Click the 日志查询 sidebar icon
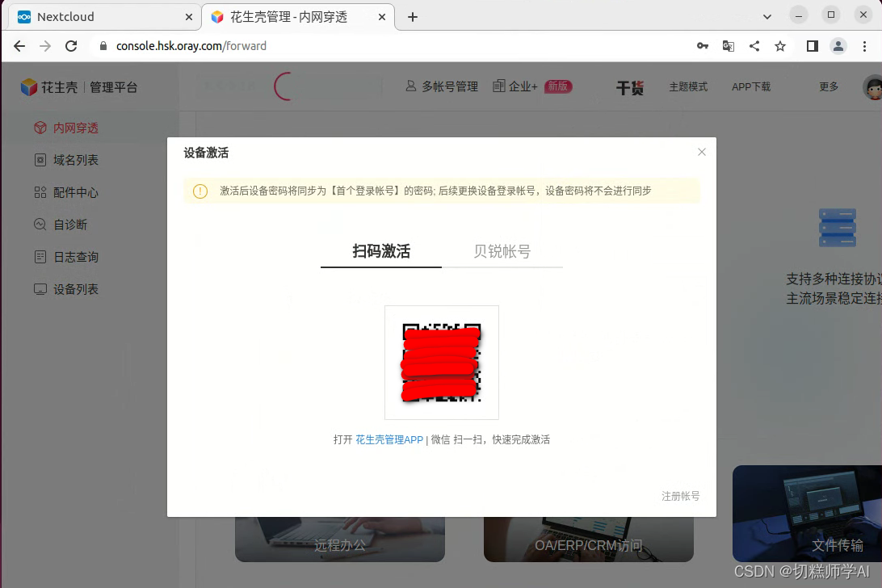Viewport: 882px width, 588px height. tap(40, 257)
